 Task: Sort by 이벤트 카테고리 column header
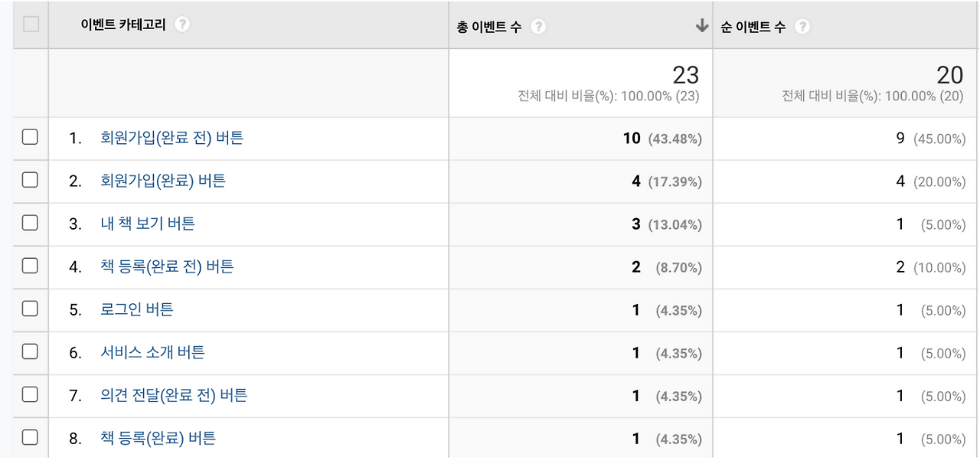coord(124,24)
